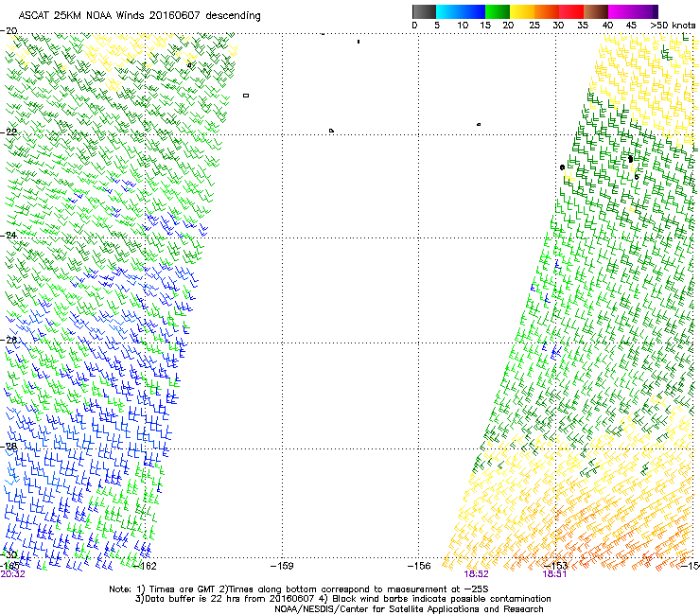Click the cyan-to-blue 5–15 knots color segment
700x615 pixels.
coord(461,11)
